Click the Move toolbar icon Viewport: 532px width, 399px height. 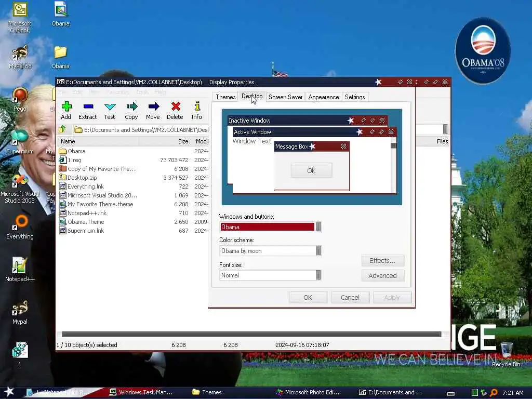[x=153, y=107]
